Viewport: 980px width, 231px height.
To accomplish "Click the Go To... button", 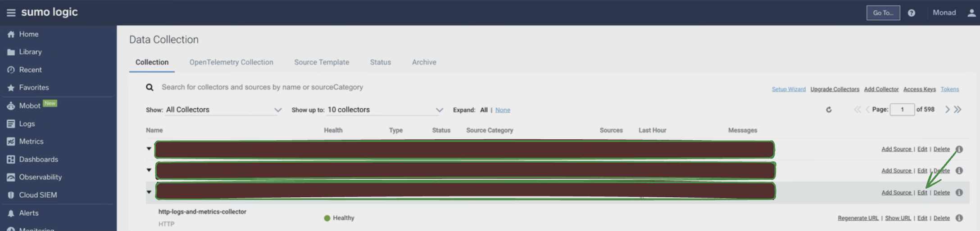I will [x=883, y=13].
